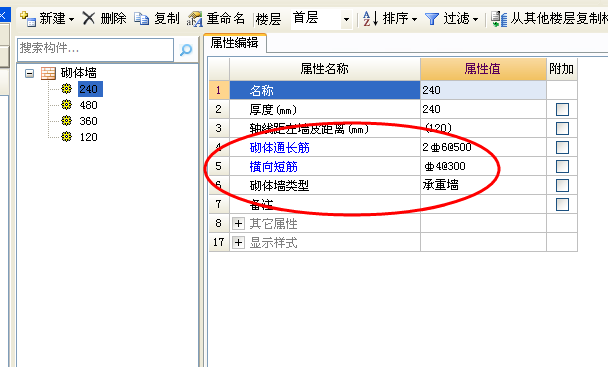
Task: Click the 删除 button label
Action: (113, 18)
